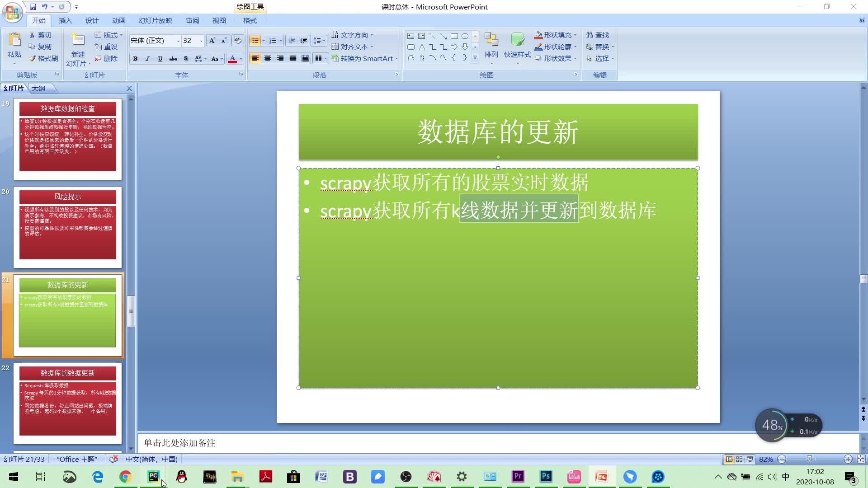
Task: Switch to the Outline (大纲) pane tab
Action: (x=38, y=88)
